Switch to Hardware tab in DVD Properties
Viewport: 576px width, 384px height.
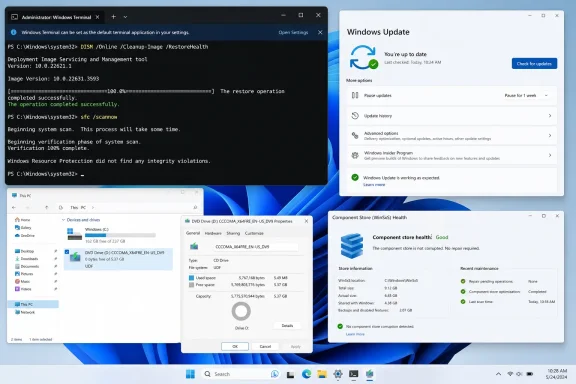coord(213,233)
